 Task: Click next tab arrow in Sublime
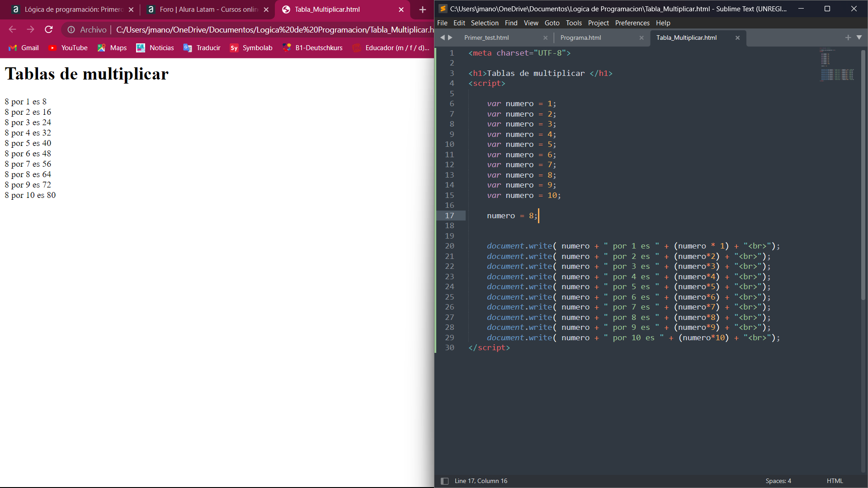pyautogui.click(x=450, y=38)
